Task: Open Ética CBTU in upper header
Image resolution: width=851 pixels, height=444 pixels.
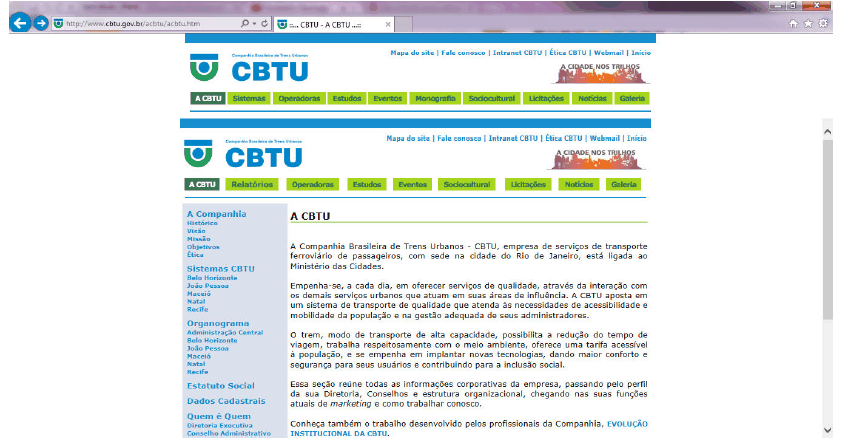Action: (568, 53)
